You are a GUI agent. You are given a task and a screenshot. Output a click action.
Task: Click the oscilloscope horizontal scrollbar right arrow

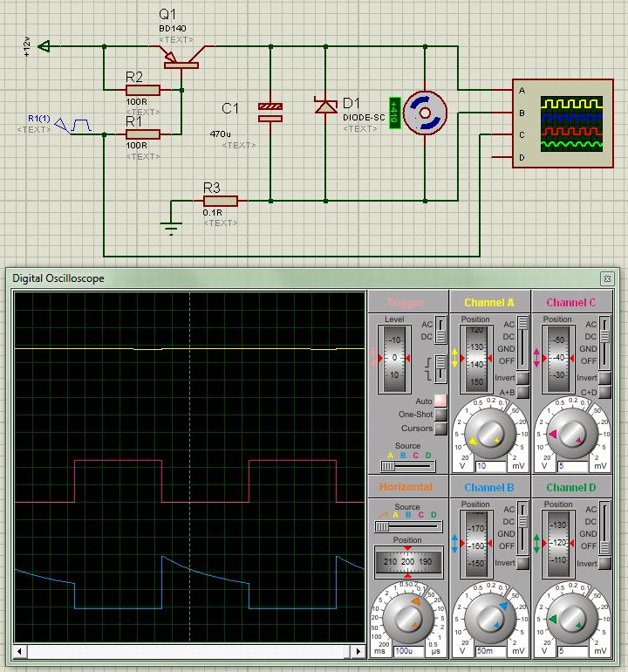[x=357, y=652]
